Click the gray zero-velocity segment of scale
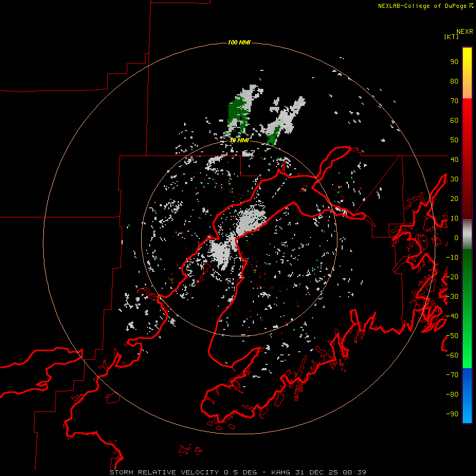The image size is (476, 476). coord(467,234)
